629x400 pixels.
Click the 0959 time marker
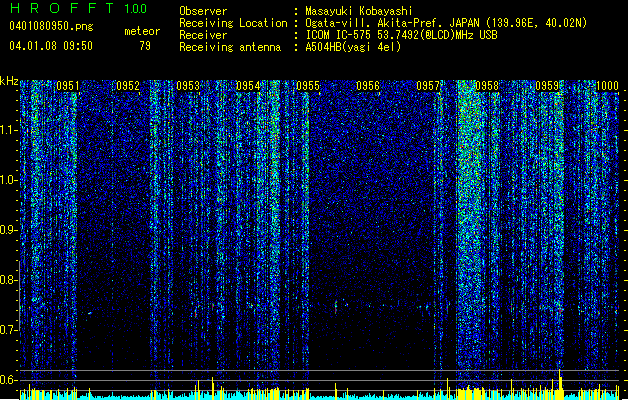point(547,86)
